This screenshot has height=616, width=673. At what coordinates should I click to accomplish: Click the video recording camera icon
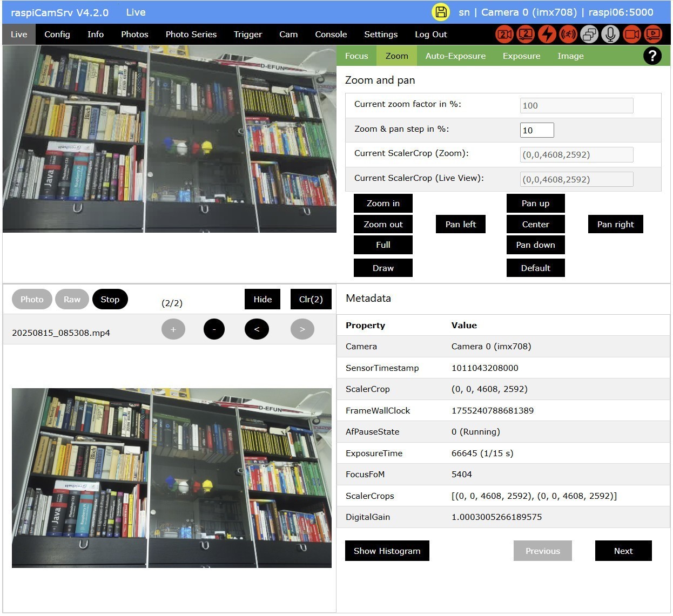pos(632,34)
